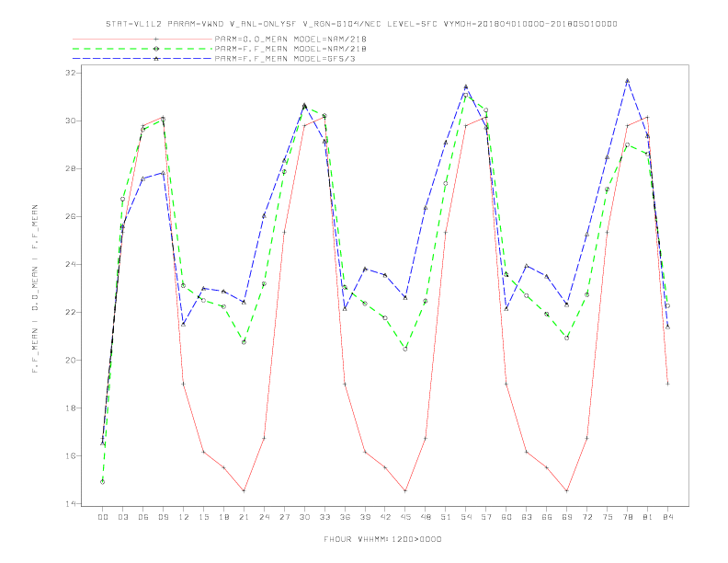
Task: Click y-axis tick label 32
Action: [71, 73]
